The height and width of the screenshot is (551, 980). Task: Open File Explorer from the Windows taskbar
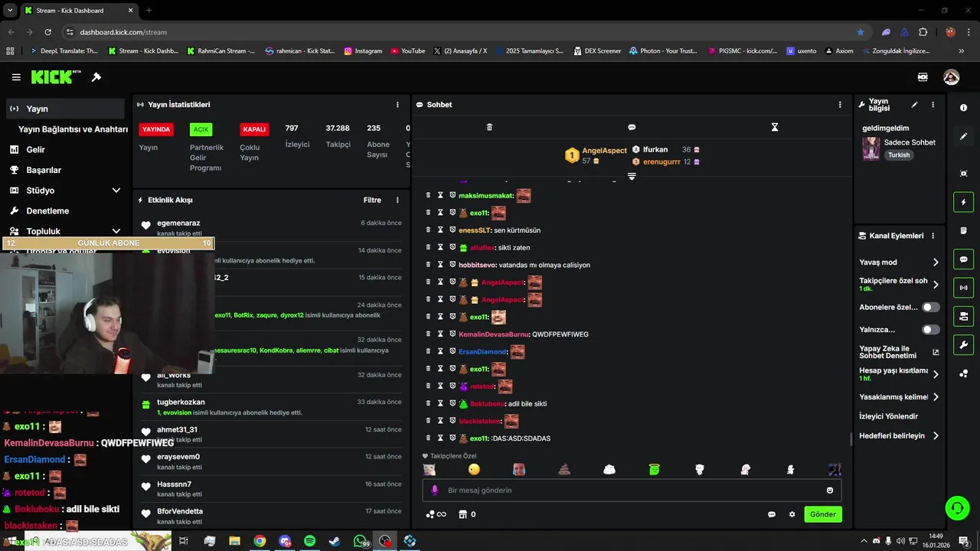234,541
